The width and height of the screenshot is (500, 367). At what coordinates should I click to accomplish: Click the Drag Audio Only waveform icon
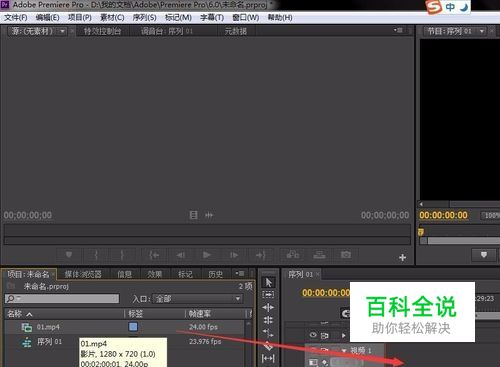tap(209, 215)
